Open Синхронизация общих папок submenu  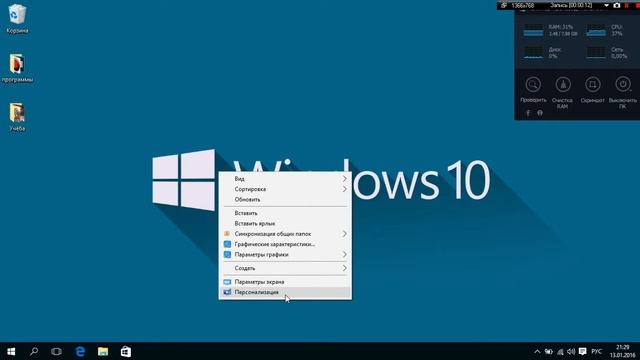[285, 234]
